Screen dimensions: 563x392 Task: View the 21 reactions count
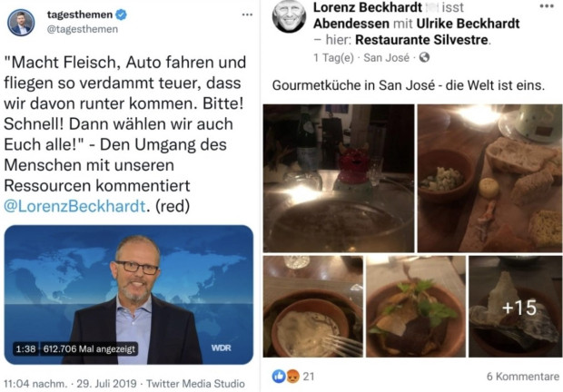click(309, 377)
